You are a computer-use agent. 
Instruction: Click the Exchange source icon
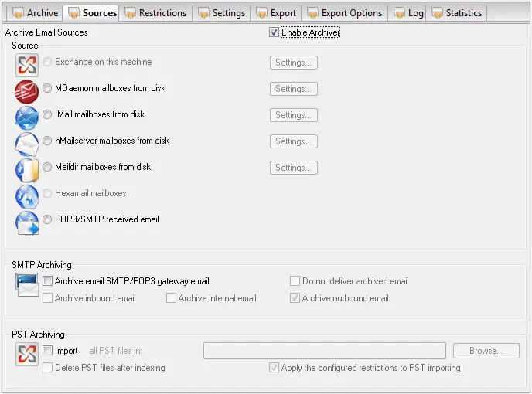pos(27,66)
